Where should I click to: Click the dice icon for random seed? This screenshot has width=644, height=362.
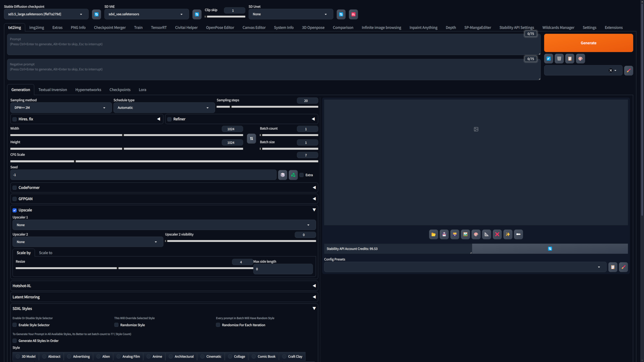(283, 175)
